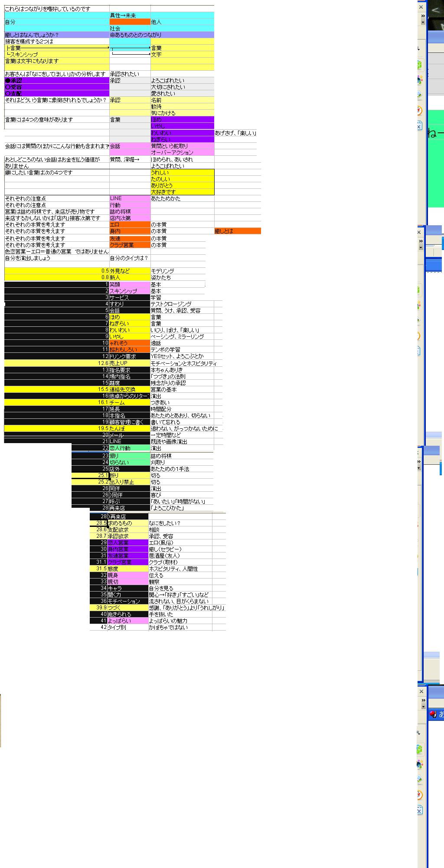Click cell モチベーションとホスピタリティ
The height and width of the screenshot is (868, 444).
coord(183,363)
